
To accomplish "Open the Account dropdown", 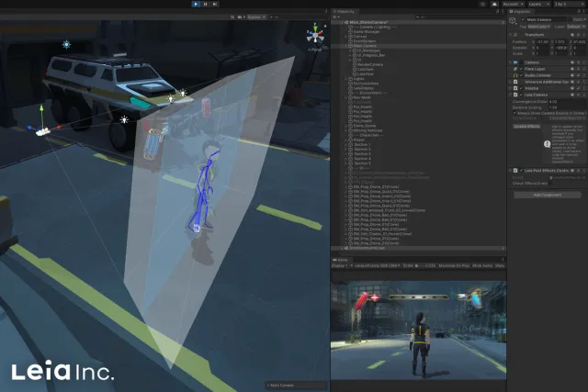I will click(513, 4).
